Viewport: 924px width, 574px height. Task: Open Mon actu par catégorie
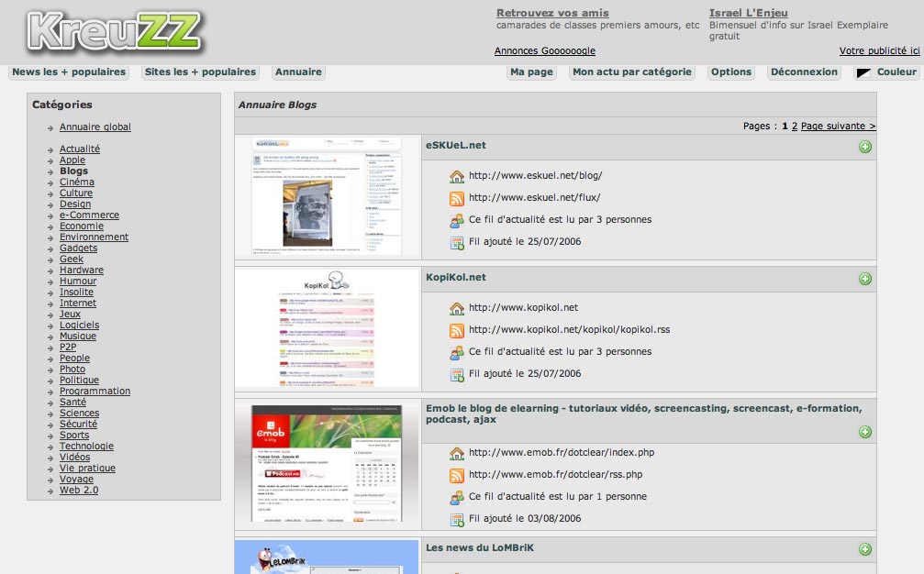pos(631,72)
